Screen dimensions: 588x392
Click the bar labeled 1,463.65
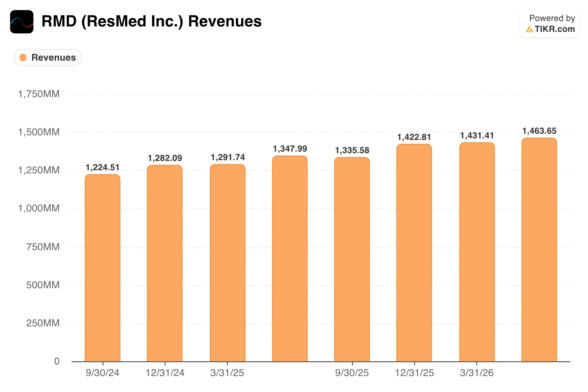[x=539, y=250]
